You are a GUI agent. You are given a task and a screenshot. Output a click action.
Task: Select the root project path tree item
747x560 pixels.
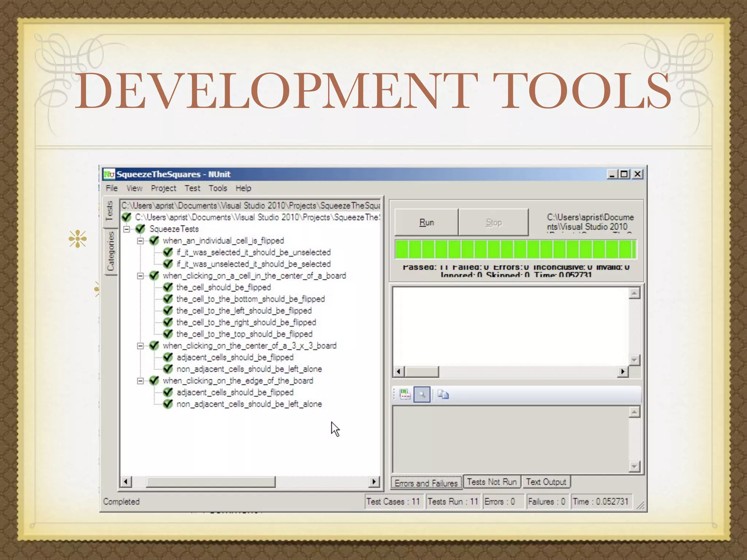point(257,217)
